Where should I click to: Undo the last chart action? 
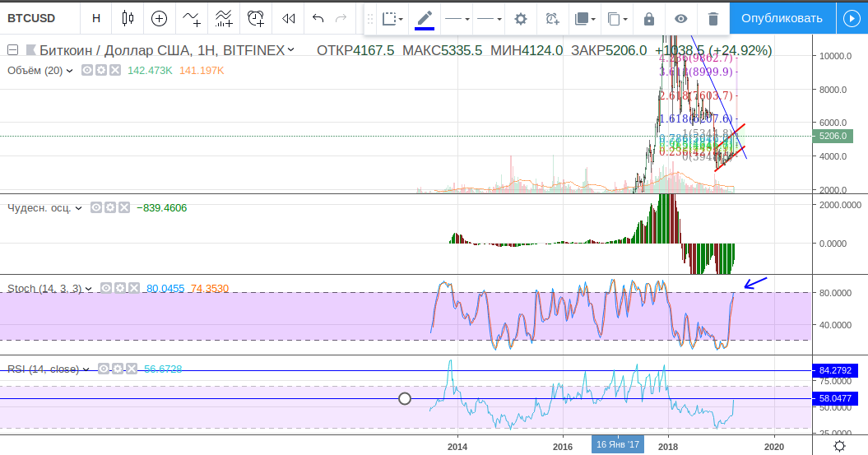coord(318,18)
